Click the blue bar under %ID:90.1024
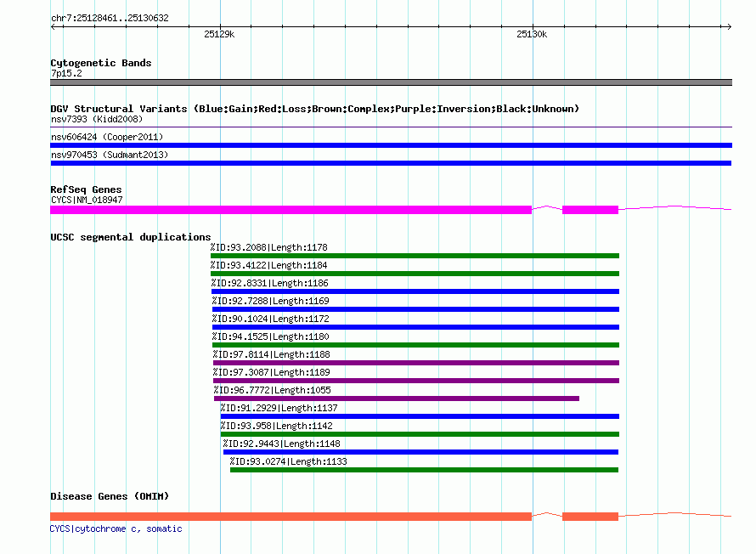Viewport: 756px width, 554px height. pos(415,327)
